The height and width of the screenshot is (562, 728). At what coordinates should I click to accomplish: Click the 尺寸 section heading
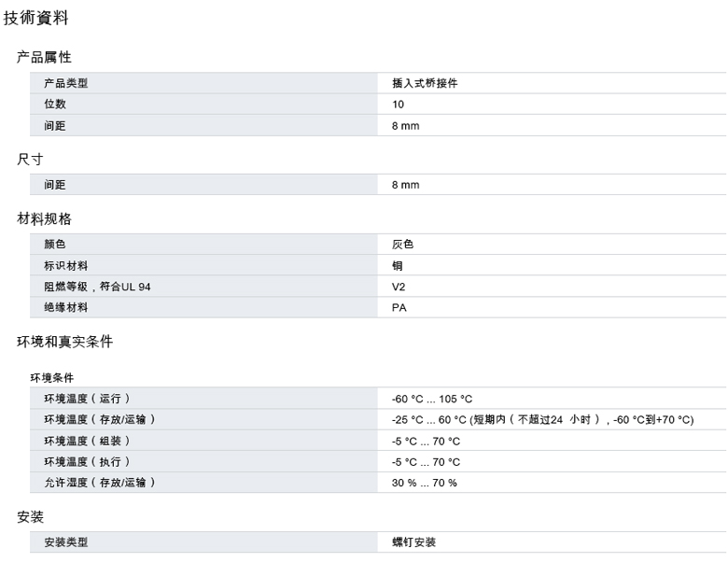(x=31, y=160)
